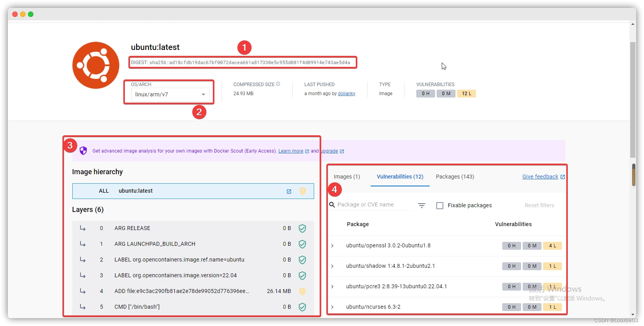The height and width of the screenshot is (326, 644).
Task: Click external icon beside Give feedback
Action: [x=563, y=177]
